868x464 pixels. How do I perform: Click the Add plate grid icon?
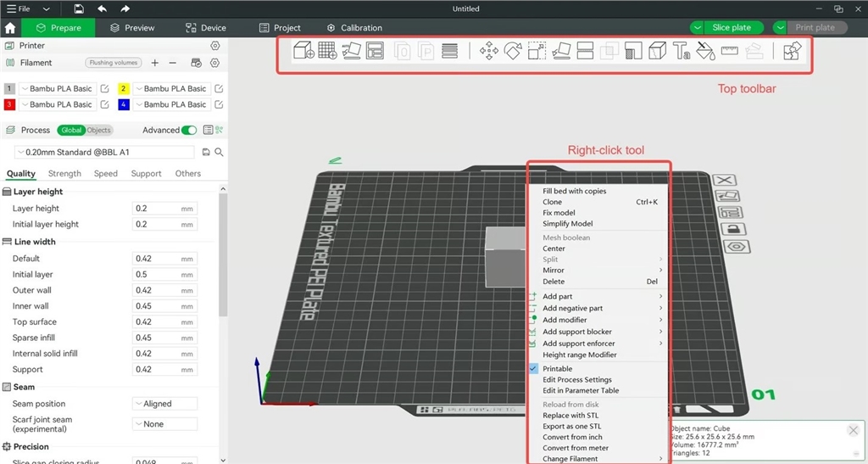(x=327, y=52)
